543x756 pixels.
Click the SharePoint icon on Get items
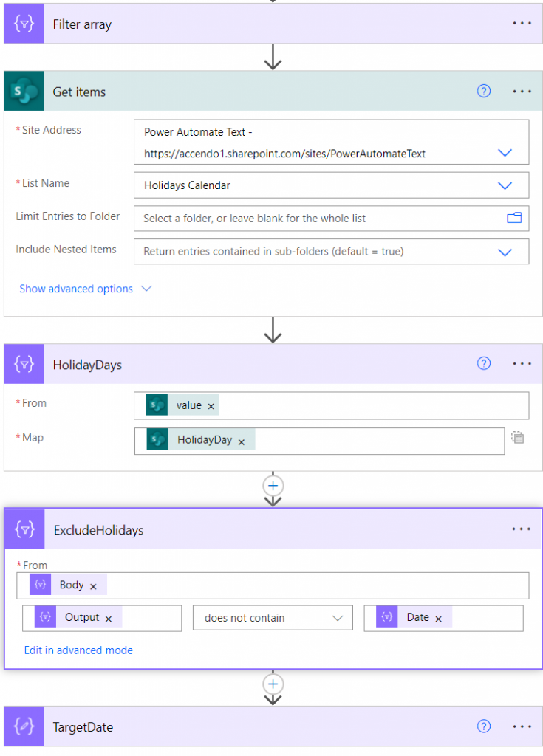coord(23,91)
